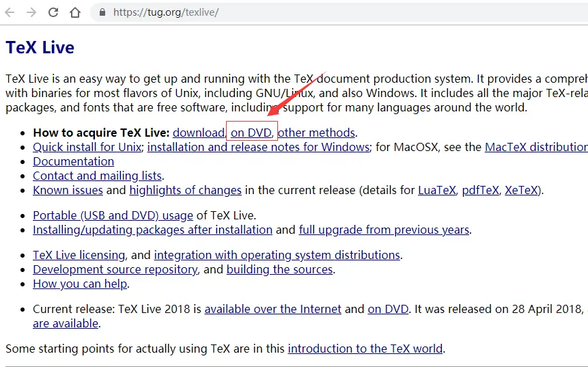Open the 'Known issues' link
The width and height of the screenshot is (588, 367).
pyautogui.click(x=68, y=190)
